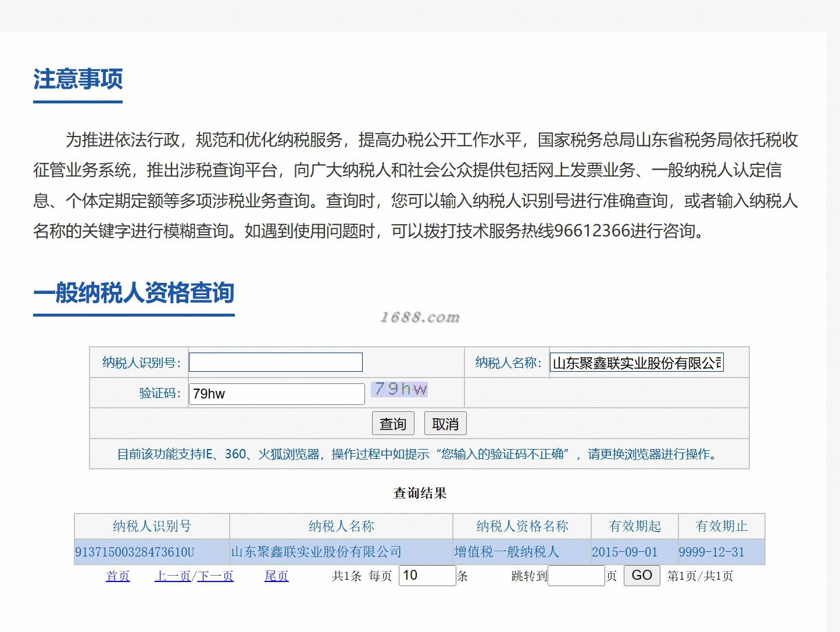Open the 下一页 link
Screen dimensions: 840x632
(215, 576)
